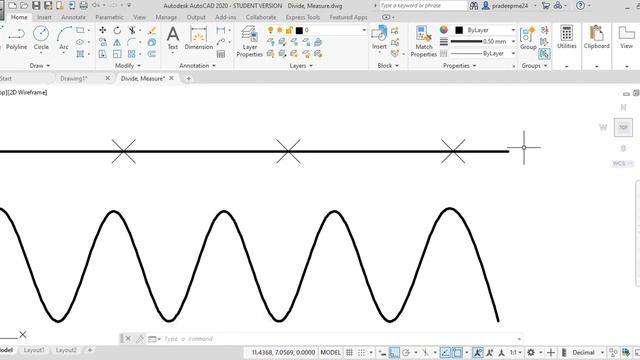The image size is (640, 360).
Task: Click the Express Tools tab
Action: [302, 17]
